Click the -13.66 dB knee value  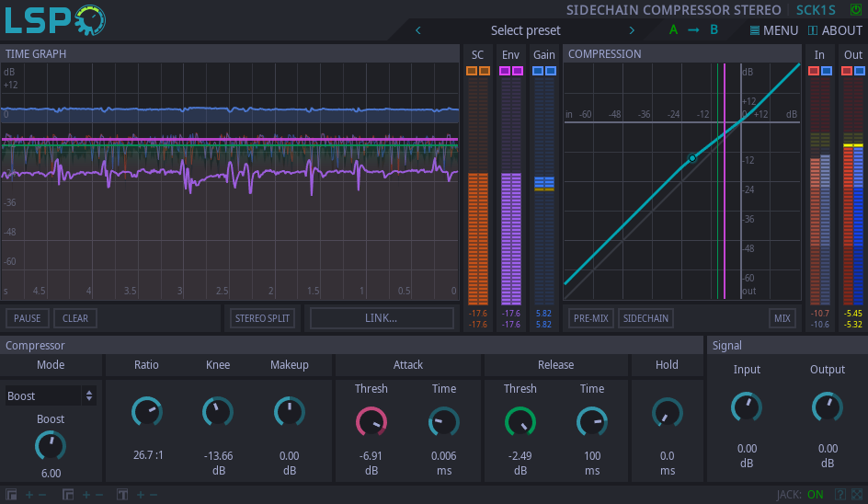(x=218, y=456)
